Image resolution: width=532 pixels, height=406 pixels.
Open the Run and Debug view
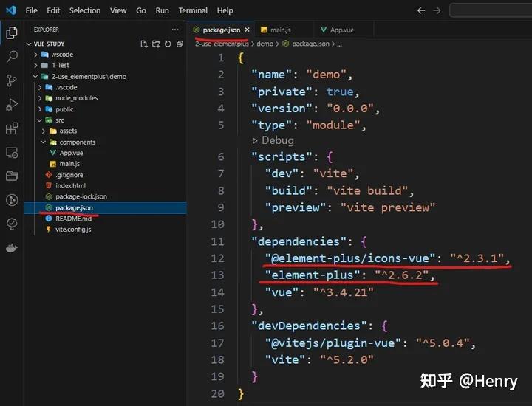(x=12, y=104)
